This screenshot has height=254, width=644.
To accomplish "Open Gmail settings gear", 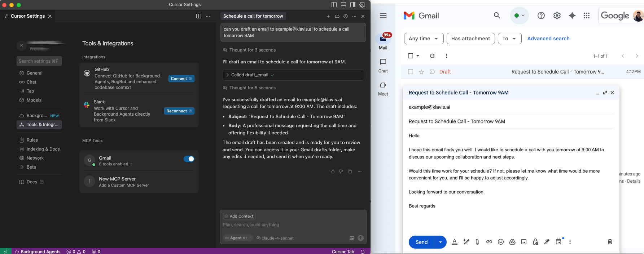I will point(557,15).
